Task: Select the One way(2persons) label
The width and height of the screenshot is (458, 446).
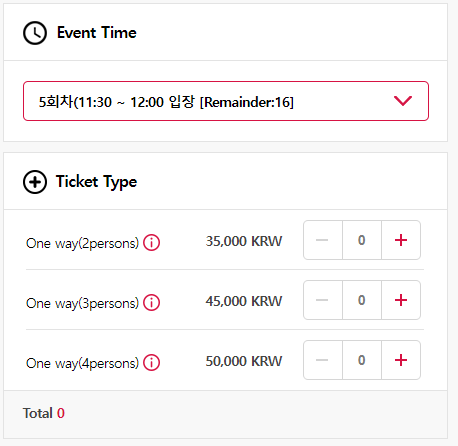Action: point(82,243)
